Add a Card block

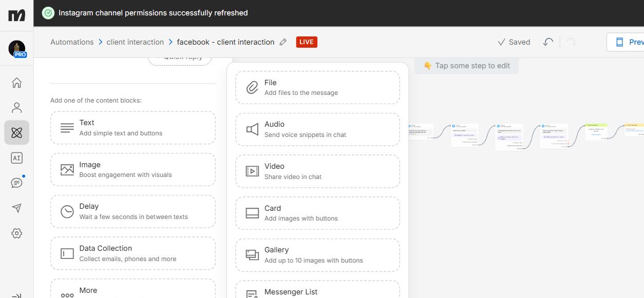click(317, 213)
